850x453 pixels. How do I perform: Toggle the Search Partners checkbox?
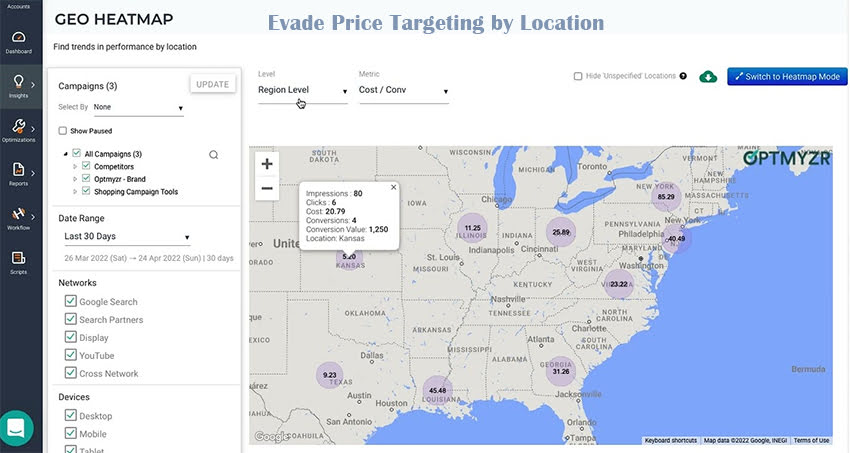[x=70, y=319]
